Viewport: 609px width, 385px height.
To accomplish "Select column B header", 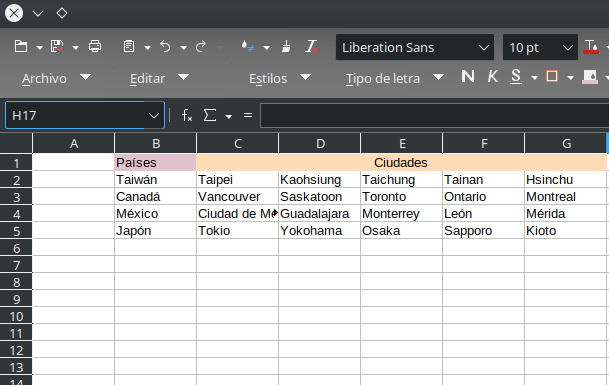I will 156,144.
